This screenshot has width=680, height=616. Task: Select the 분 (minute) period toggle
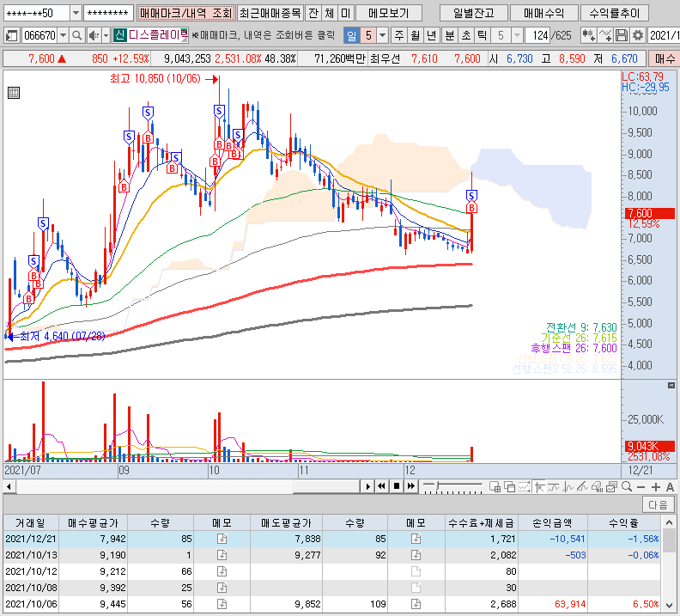tap(450, 35)
